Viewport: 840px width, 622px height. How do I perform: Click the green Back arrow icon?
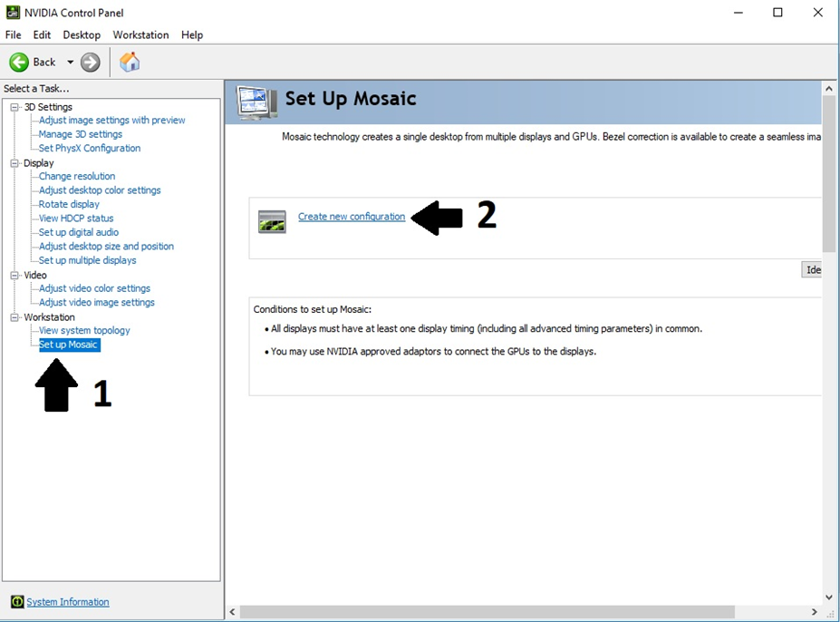(19, 63)
